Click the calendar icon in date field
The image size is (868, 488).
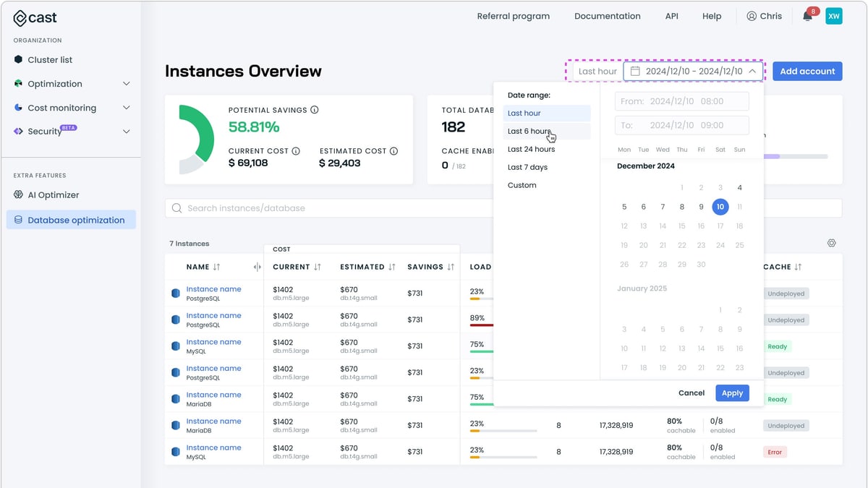point(635,72)
